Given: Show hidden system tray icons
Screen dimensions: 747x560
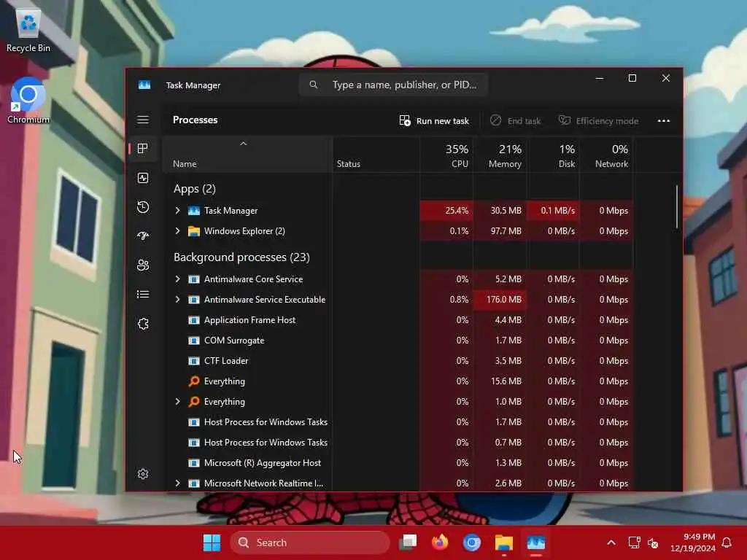Looking at the screenshot, I should click(611, 542).
